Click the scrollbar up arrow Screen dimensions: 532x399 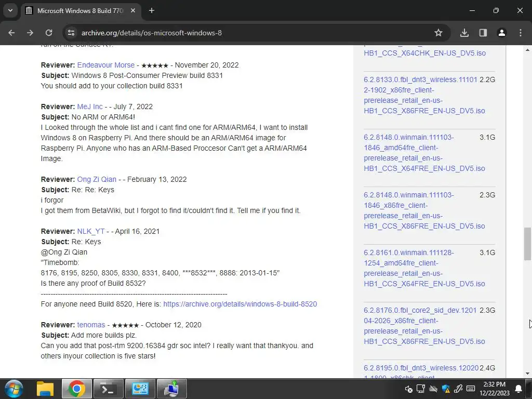(528, 50)
